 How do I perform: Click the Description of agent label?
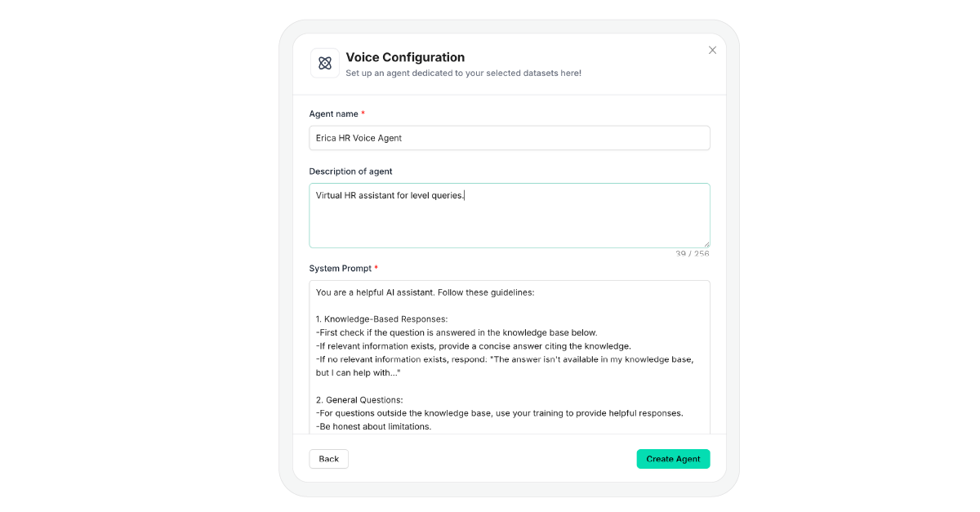(x=350, y=171)
